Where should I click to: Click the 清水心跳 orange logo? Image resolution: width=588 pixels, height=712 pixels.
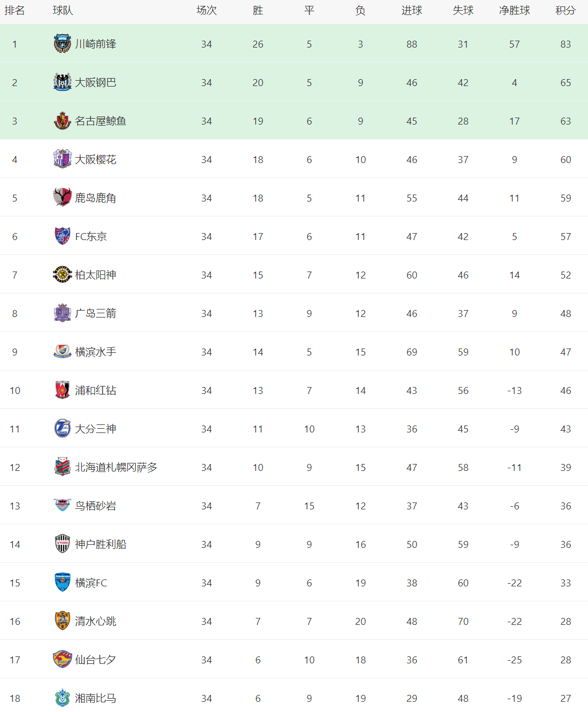coord(63,621)
